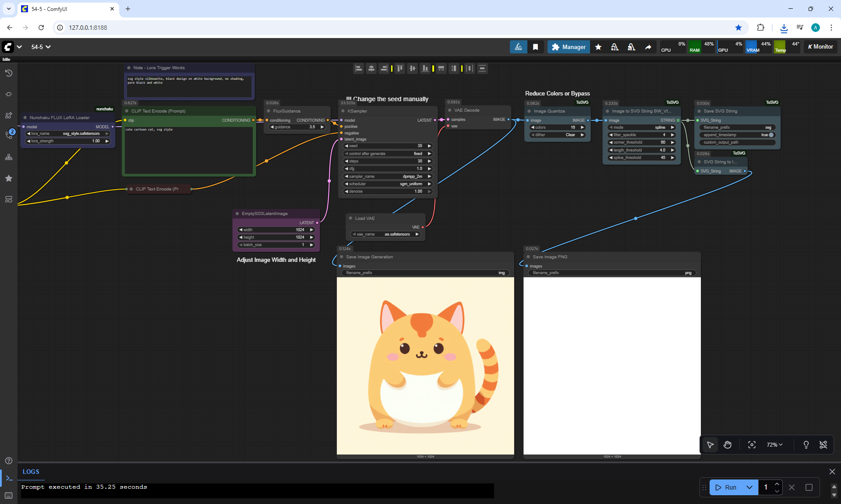Open the ComfyUI logo main menu
This screenshot has height=504, width=841.
click(x=8, y=47)
